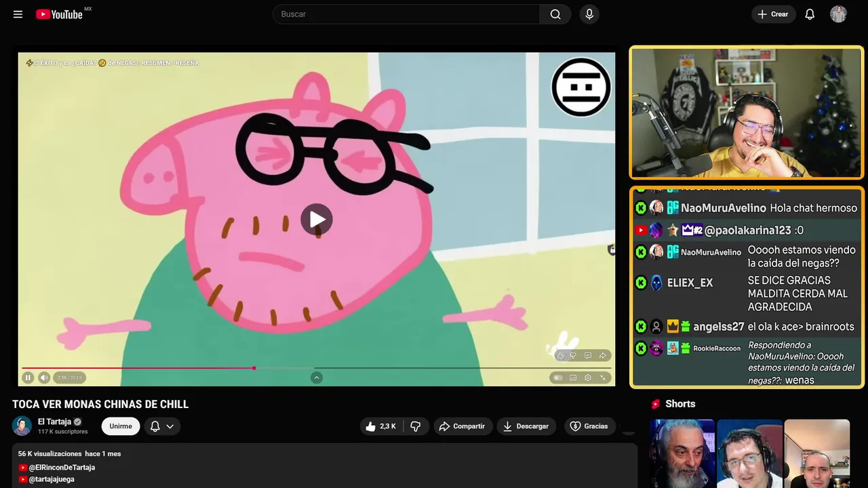Click the small thumbs-down overlay in video
Image resolution: width=868 pixels, height=488 pixels.
[x=573, y=355]
